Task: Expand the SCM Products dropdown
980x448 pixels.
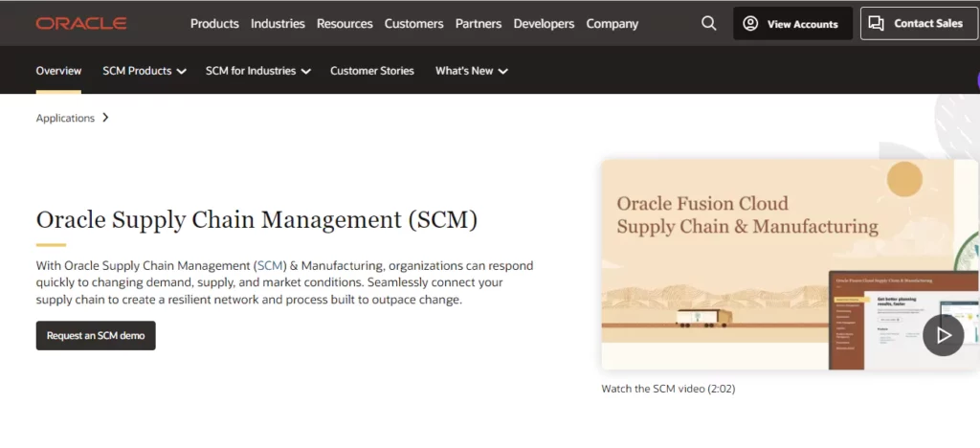Action: [x=145, y=71]
